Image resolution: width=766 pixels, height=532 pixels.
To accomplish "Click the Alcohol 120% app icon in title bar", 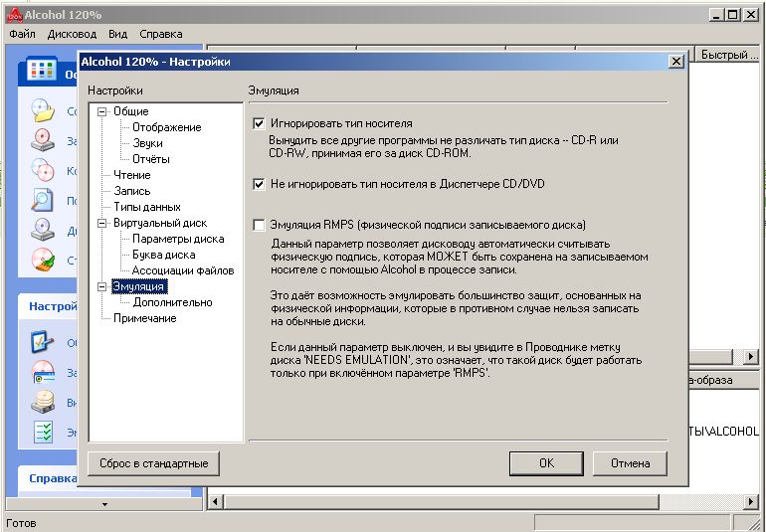I will tap(14, 15).
